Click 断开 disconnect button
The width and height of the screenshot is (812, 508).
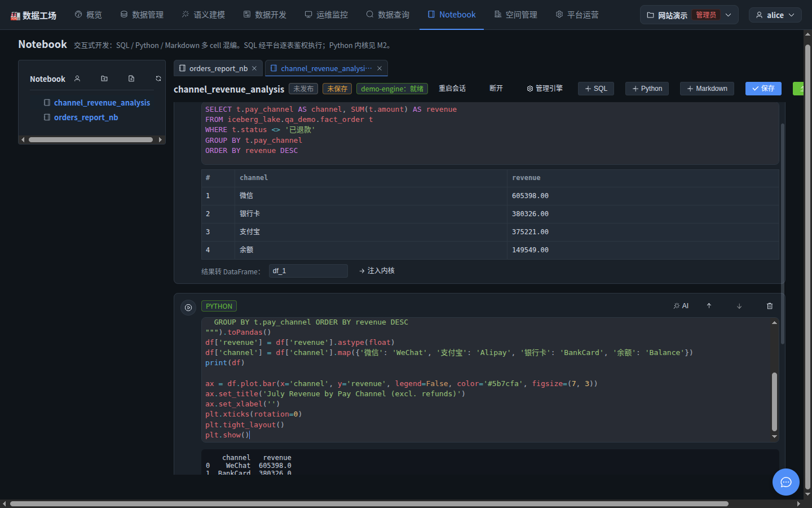click(x=496, y=89)
